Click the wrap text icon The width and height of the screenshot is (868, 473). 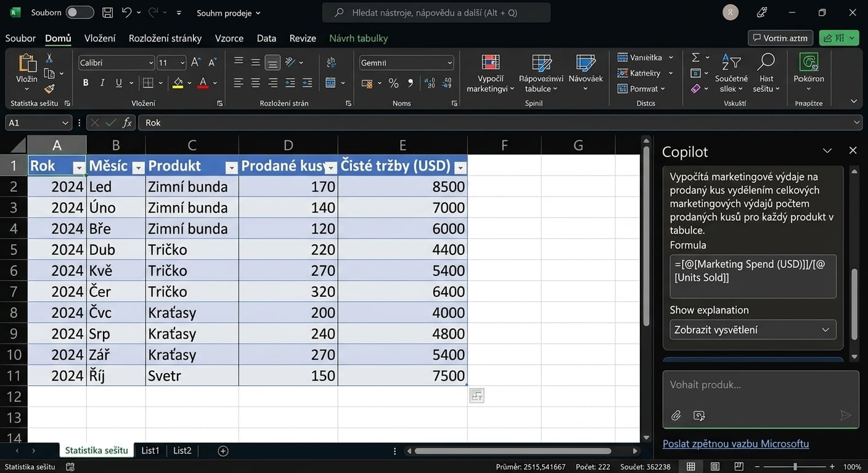[x=332, y=62]
